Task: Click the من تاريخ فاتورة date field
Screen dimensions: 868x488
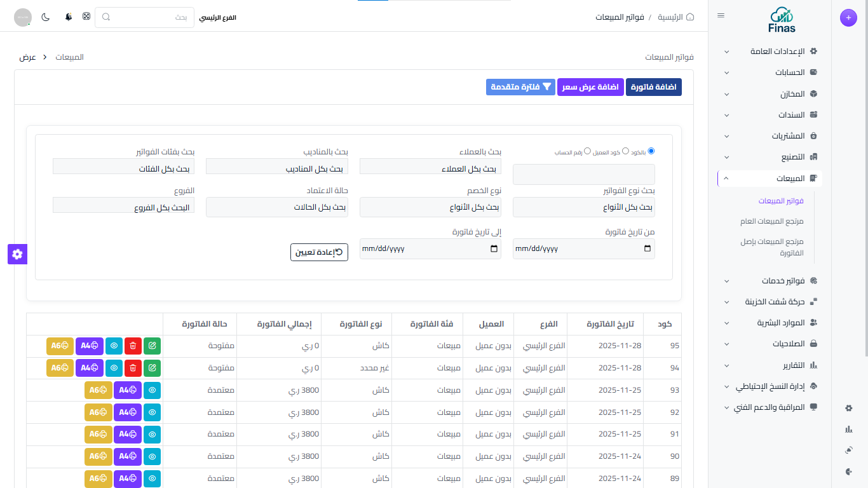Action: [583, 249]
